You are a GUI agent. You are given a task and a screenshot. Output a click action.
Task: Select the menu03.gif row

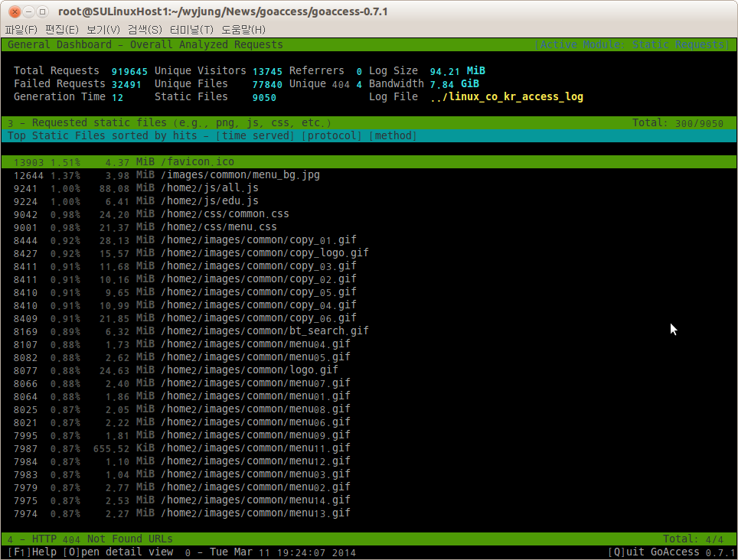[x=369, y=474]
